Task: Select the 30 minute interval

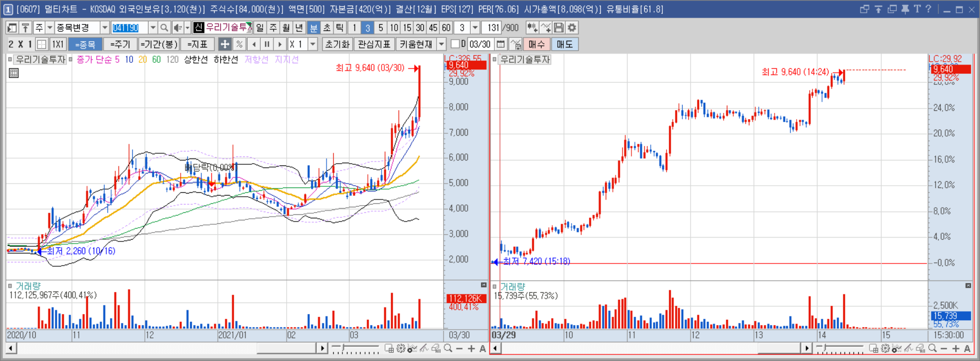Action: click(x=420, y=28)
